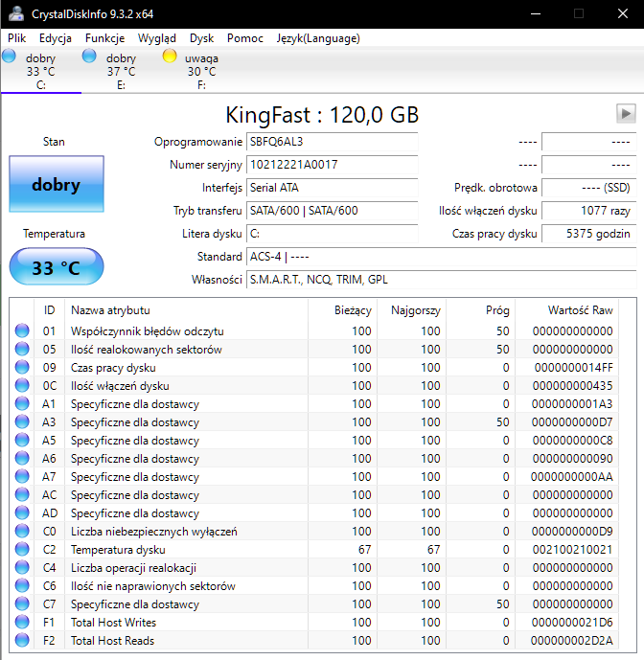This screenshot has height=660, width=644.
Task: Open the Pomoc menu
Action: tap(244, 38)
